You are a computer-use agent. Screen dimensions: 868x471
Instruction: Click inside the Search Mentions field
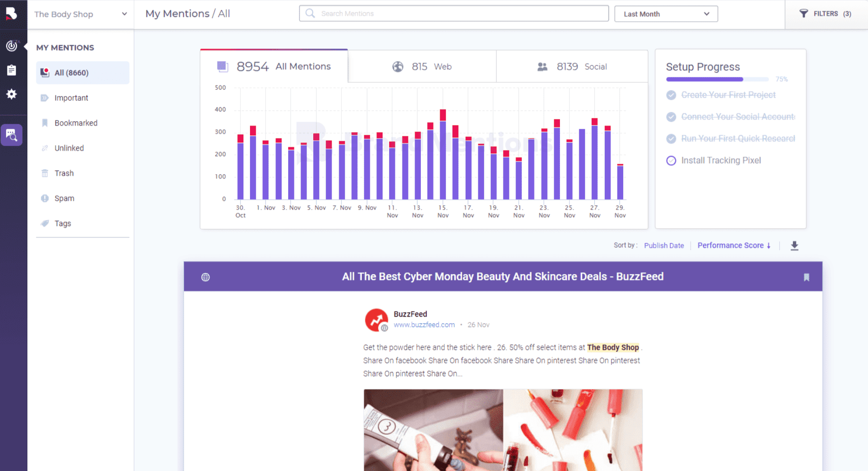[453, 13]
